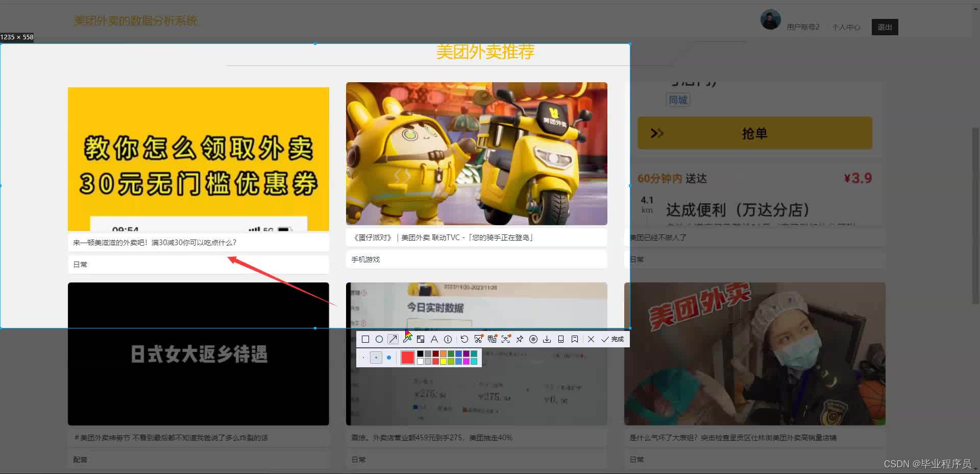Open the 抢单 达成便利 video thumbnail

(x=755, y=153)
